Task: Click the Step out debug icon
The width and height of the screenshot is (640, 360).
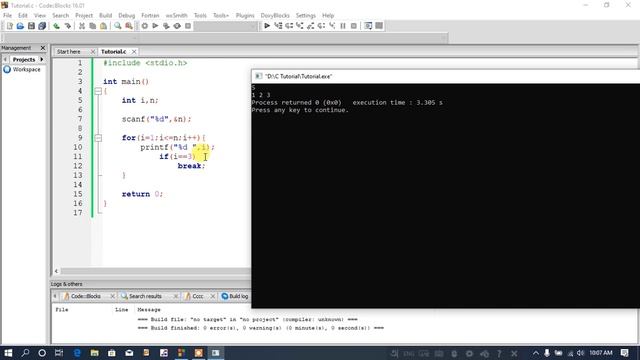Action: 311,26
